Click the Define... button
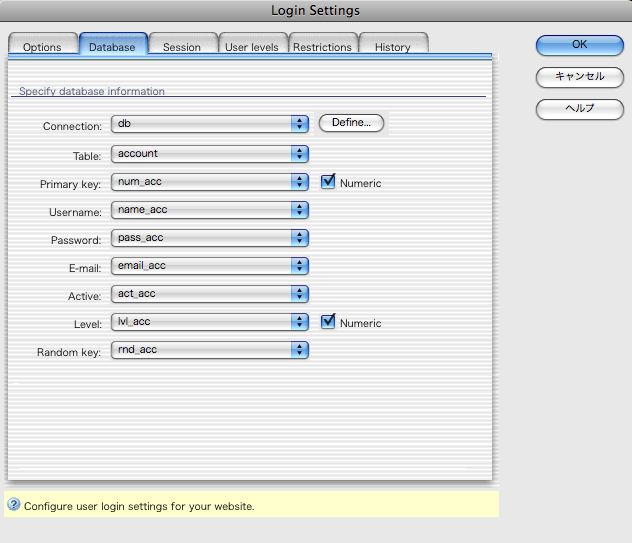The width and height of the screenshot is (632, 543). pyautogui.click(x=351, y=123)
